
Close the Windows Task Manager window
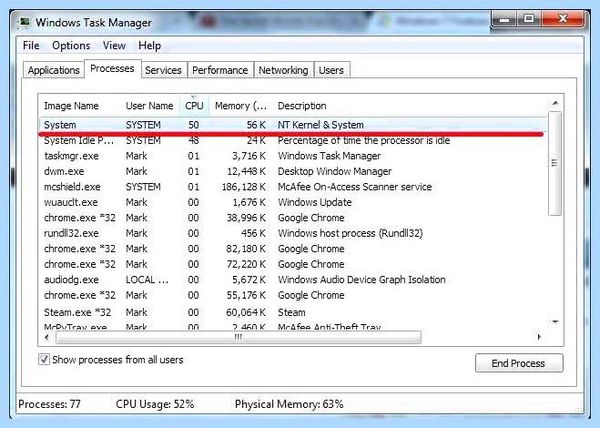tap(562, 19)
